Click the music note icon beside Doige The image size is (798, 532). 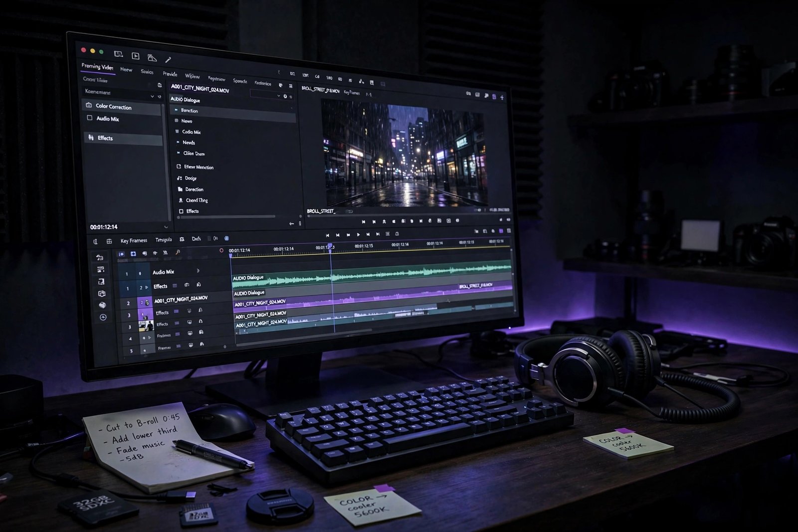pos(180,178)
